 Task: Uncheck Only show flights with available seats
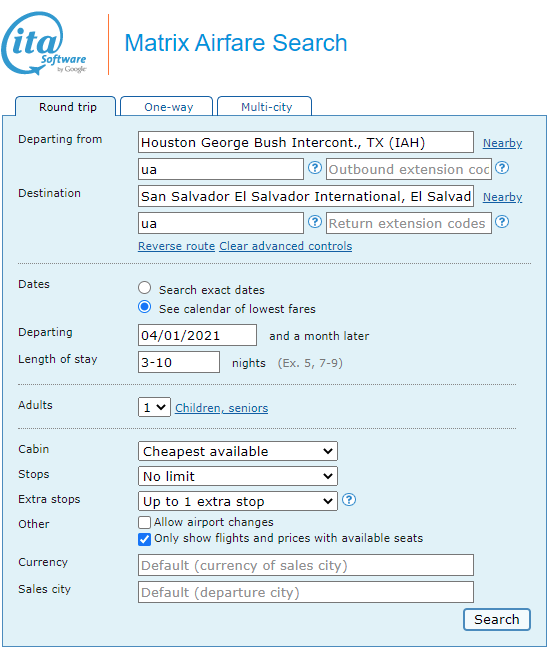click(x=144, y=539)
